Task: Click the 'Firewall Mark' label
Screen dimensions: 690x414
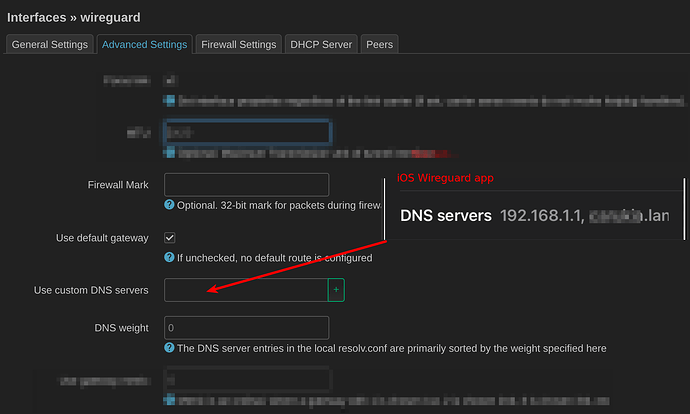Action: (118, 185)
